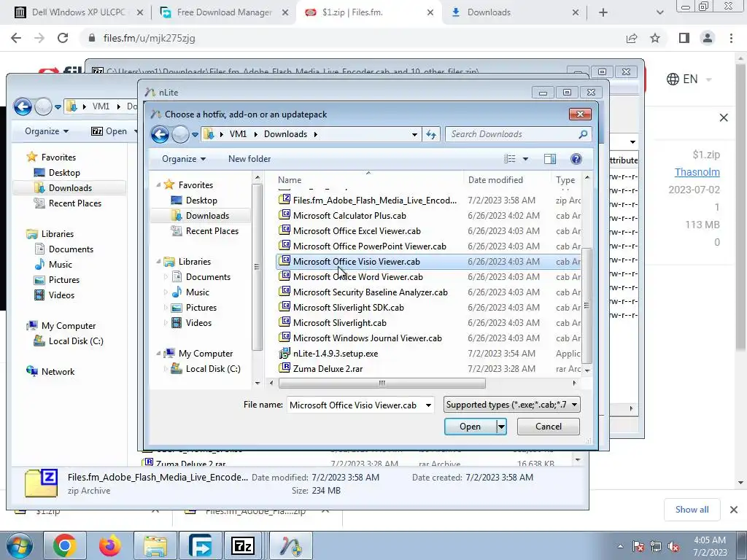Click the Chrome back navigation arrow
The height and width of the screenshot is (560, 747).
coord(16,38)
